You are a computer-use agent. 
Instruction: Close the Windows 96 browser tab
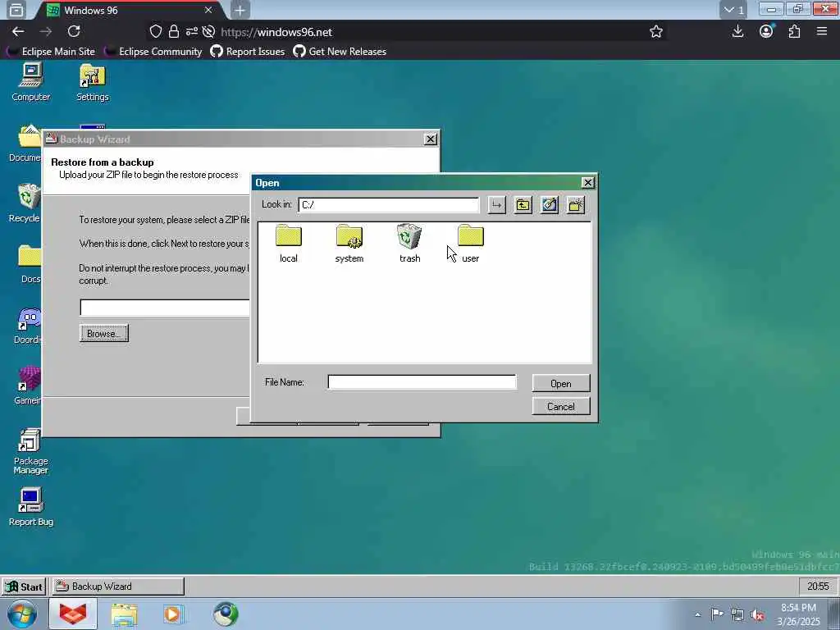point(208,10)
